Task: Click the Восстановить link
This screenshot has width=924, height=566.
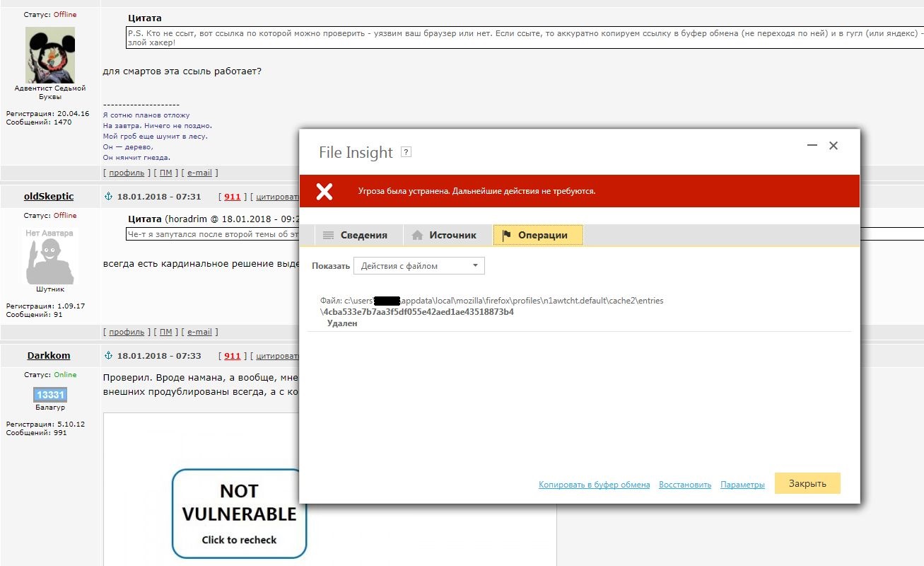Action: [x=685, y=485]
